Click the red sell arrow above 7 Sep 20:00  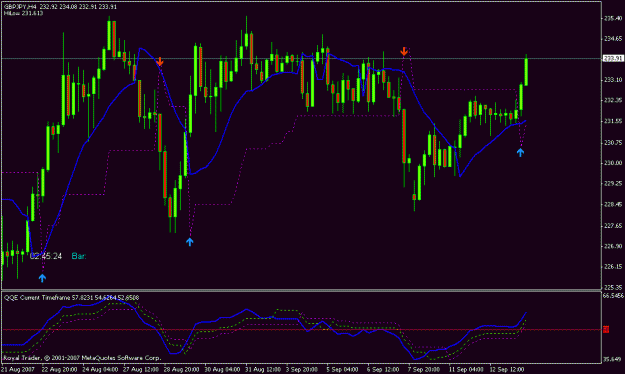[404, 51]
